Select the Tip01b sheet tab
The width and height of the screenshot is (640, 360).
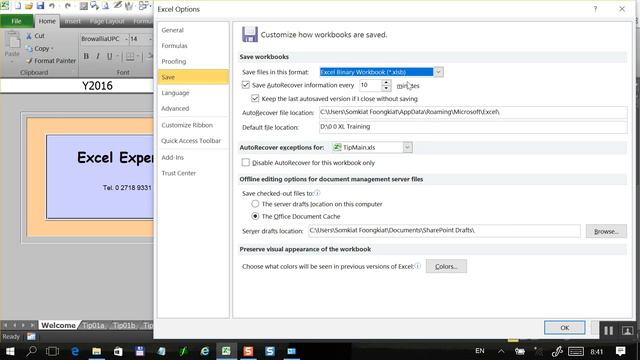(124, 325)
